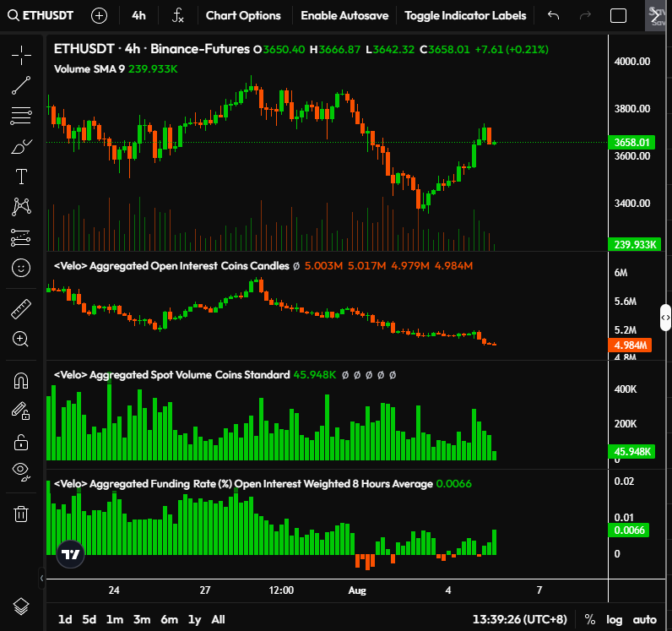The height and width of the screenshot is (631, 672).
Task: Click Enable Autosave
Action: (x=344, y=16)
